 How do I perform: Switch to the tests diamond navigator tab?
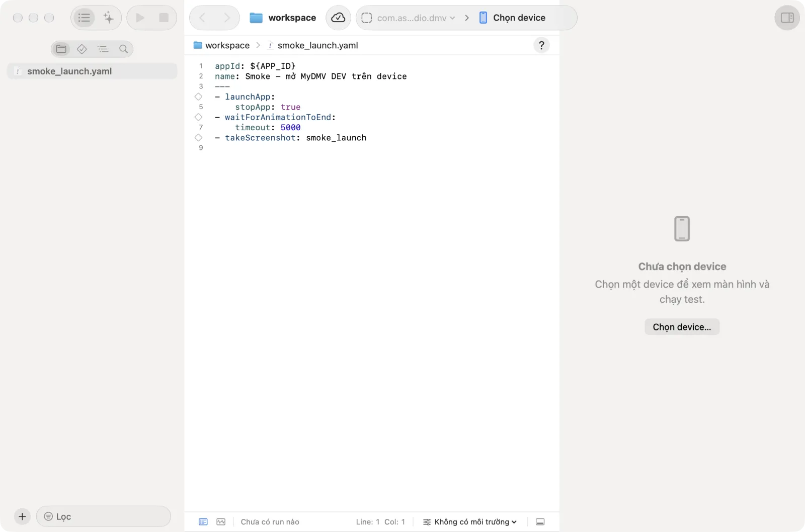tap(82, 49)
